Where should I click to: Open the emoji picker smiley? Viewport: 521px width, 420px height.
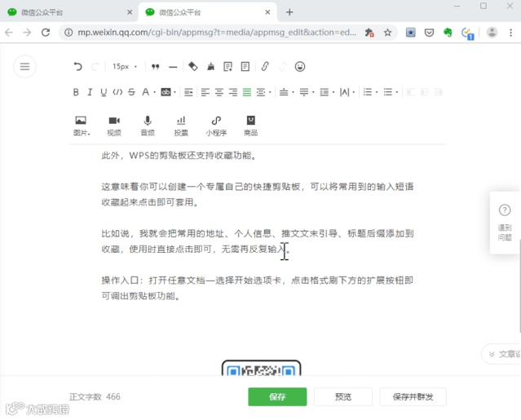coord(300,66)
